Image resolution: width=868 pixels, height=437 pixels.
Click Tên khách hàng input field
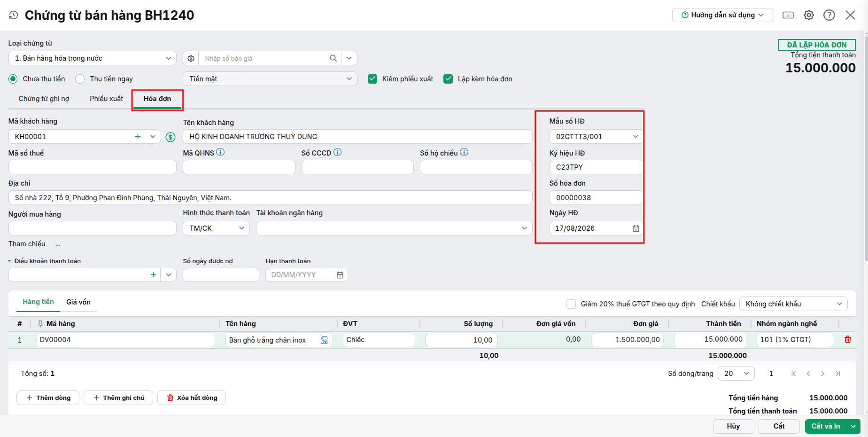[357, 137]
